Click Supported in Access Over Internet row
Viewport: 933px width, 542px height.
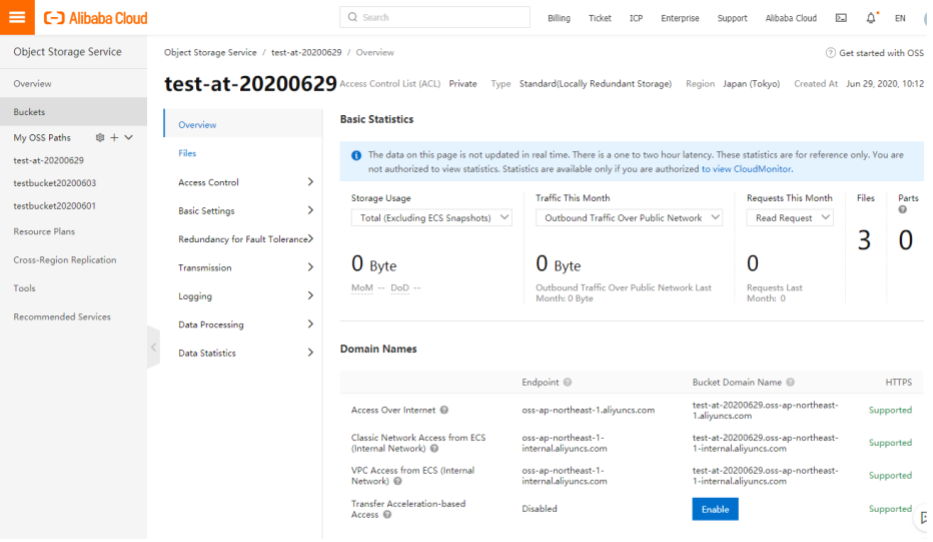[x=890, y=410]
